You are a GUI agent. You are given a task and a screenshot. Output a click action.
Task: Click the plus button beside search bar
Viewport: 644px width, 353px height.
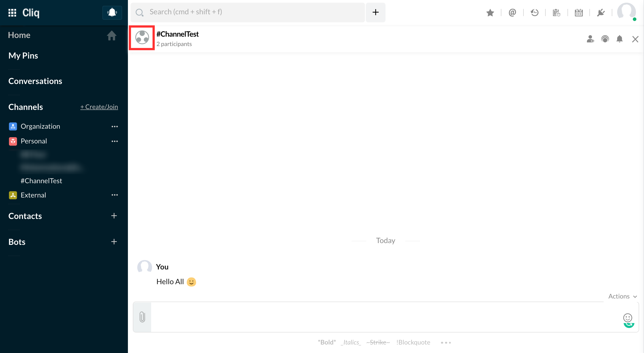(375, 12)
